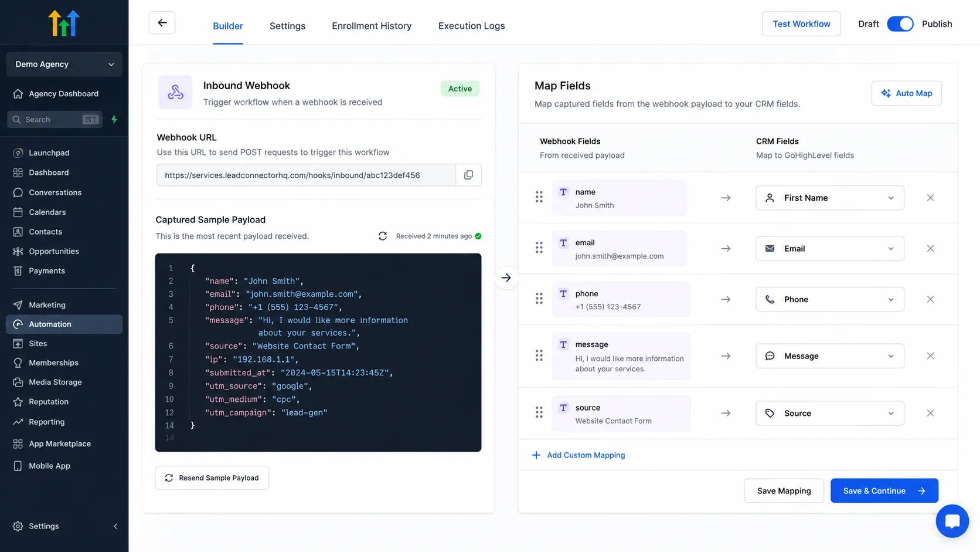980x552 pixels.
Task: Grab the drag handle for email row
Action: point(539,248)
